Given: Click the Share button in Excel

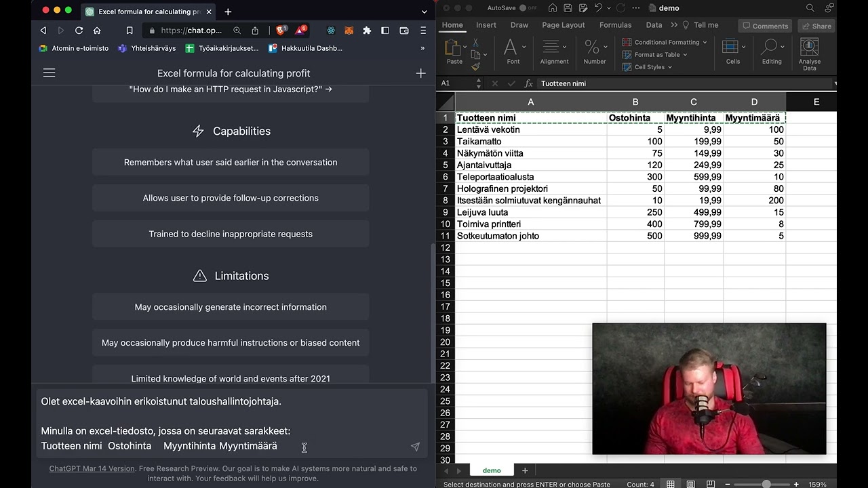Looking at the screenshot, I should point(816,26).
